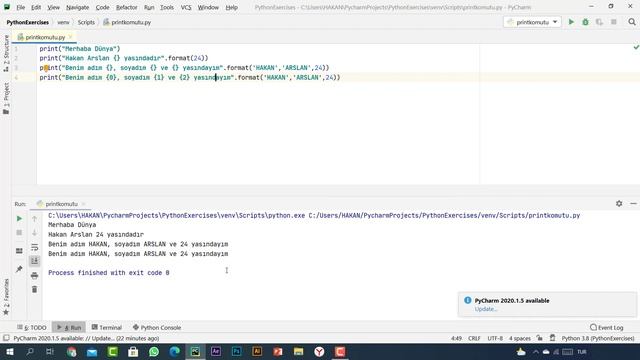This screenshot has width=640, height=360.
Task: Open the Tools menu
Action: click(167, 7)
